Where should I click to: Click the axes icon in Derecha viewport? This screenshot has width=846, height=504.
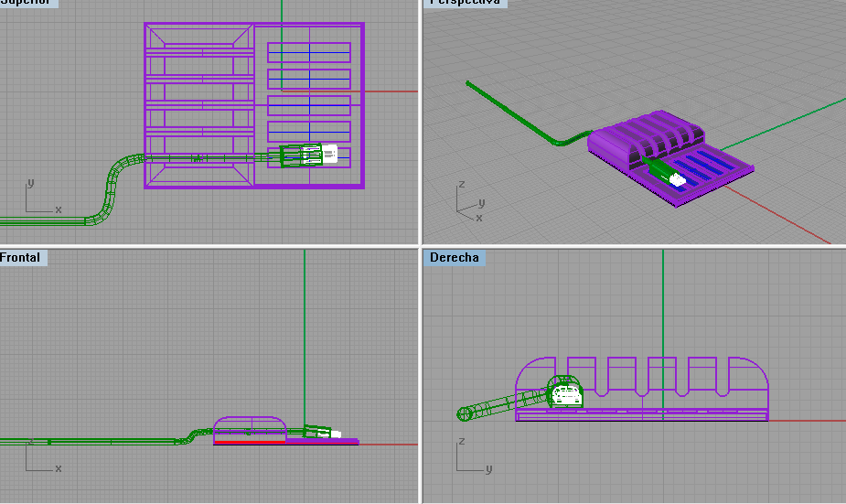point(468,460)
